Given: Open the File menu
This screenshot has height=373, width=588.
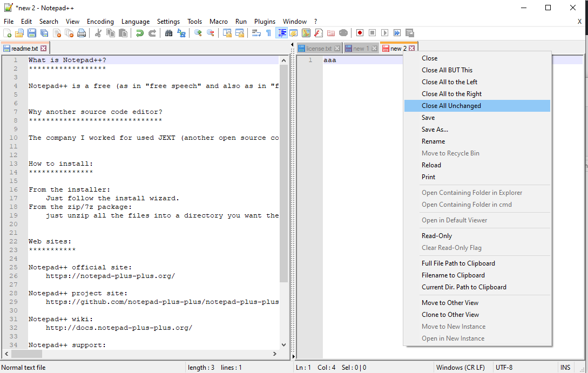Looking at the screenshot, I should [x=9, y=22].
